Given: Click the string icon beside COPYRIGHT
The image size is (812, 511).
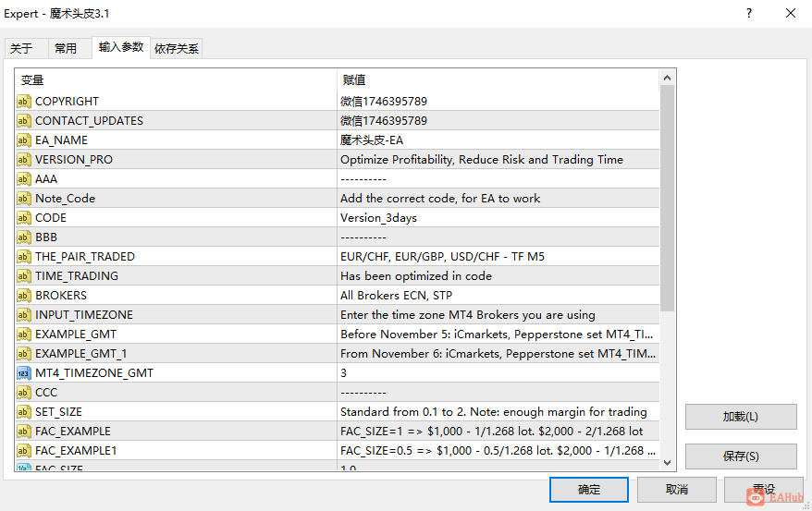Looking at the screenshot, I should tap(24, 102).
